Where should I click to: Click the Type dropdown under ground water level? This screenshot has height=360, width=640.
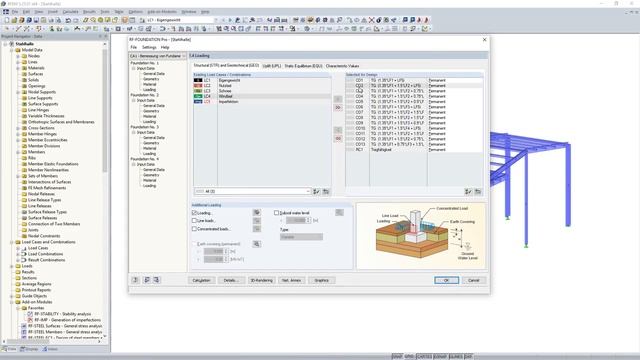point(301,237)
